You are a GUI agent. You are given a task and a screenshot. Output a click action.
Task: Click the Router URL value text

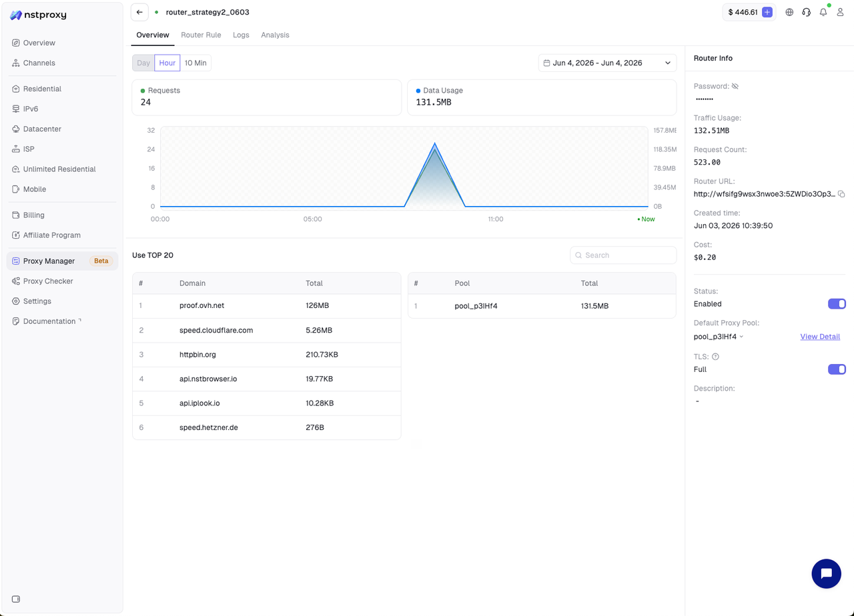[764, 194]
